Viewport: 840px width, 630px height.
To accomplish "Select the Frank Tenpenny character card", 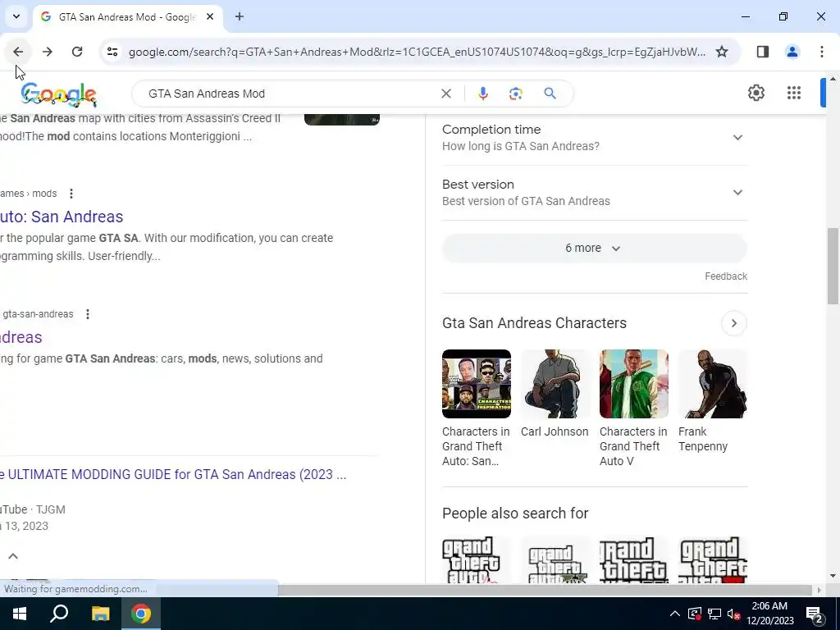I will point(713,400).
